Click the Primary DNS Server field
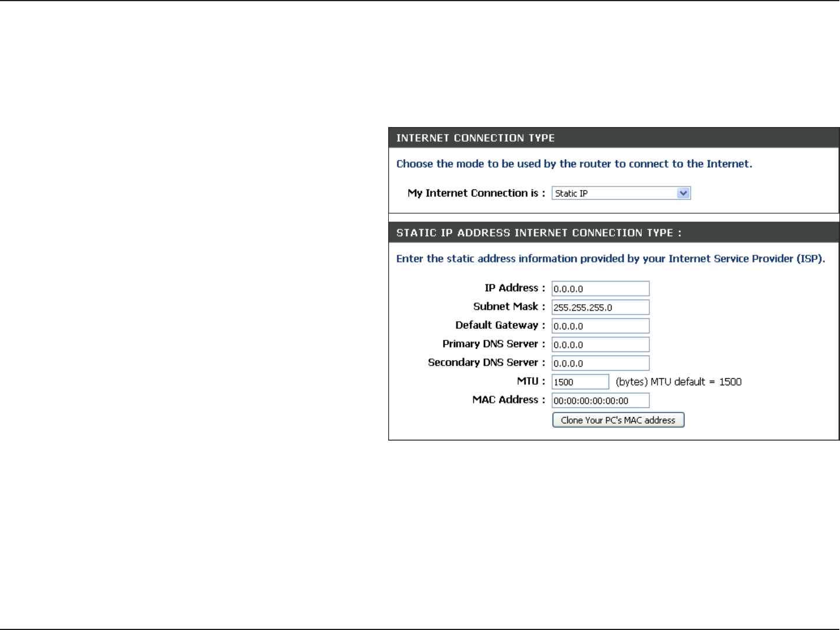The image size is (840, 630). click(600, 344)
